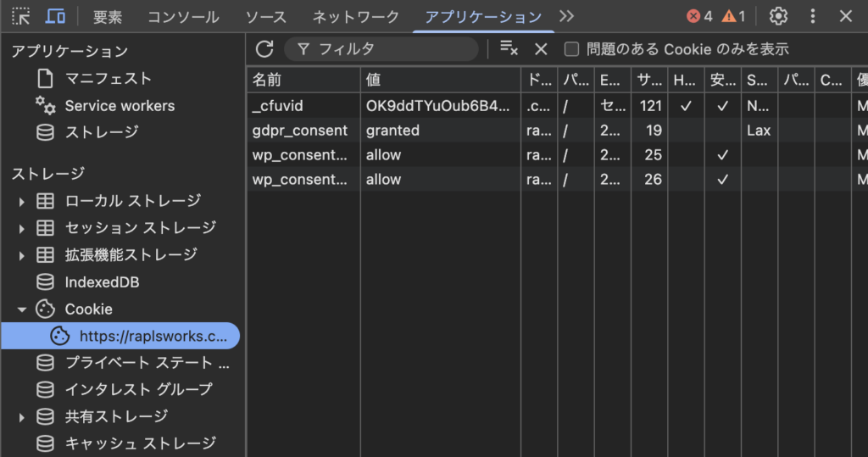Activate the inspect element picker icon
This screenshot has width=868, height=457.
(x=21, y=16)
